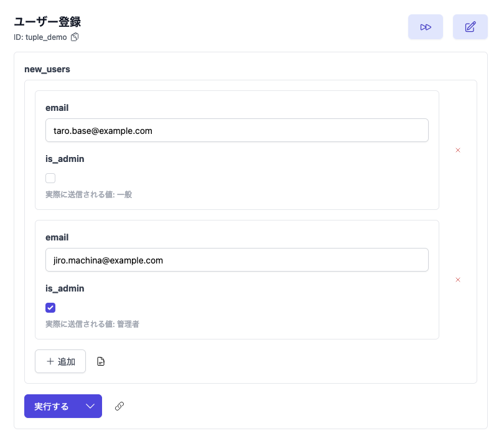This screenshot has width=504, height=446.
Task: Click the 追加 button
Action: (60, 361)
